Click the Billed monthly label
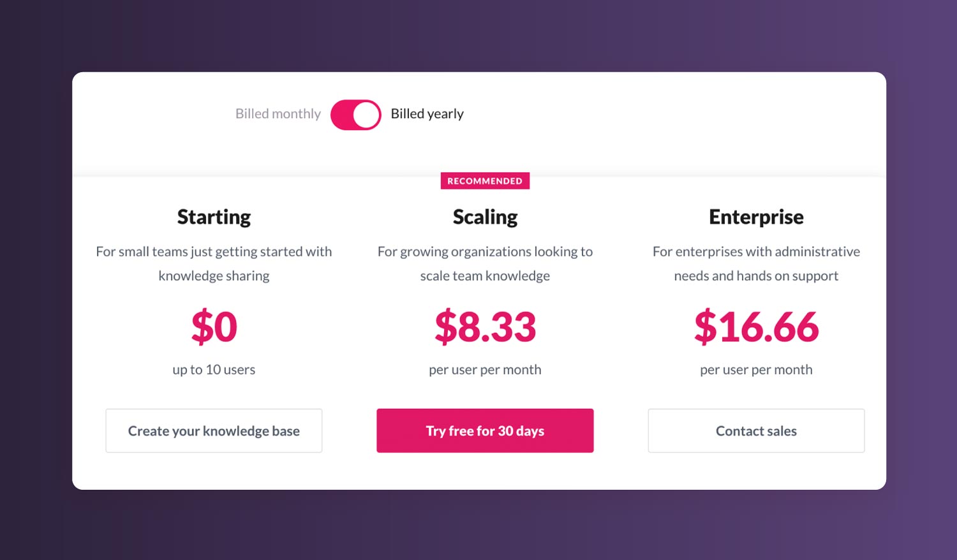Image resolution: width=957 pixels, height=560 pixels. 278,114
